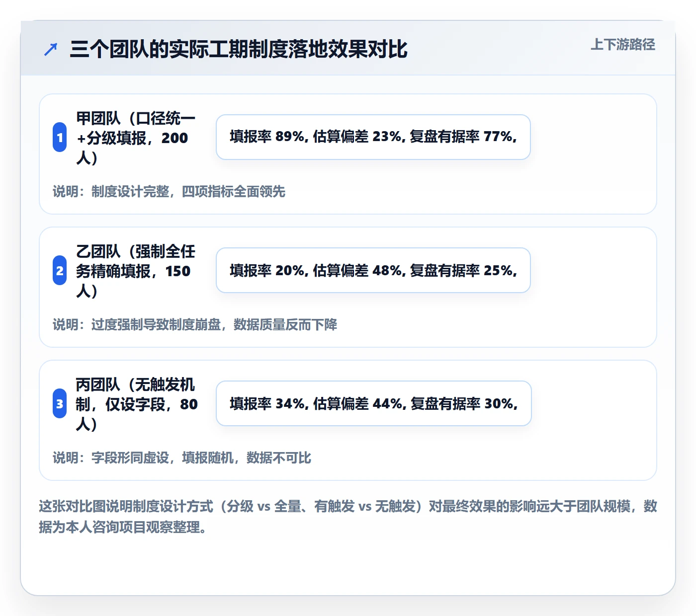Open the 上下游路径 label in header

pyautogui.click(x=622, y=45)
